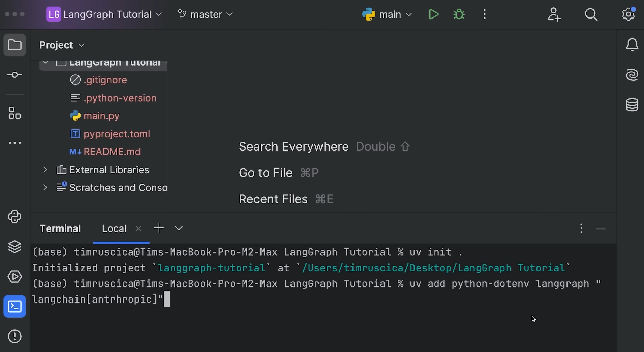Click the Terminal panel title
Image resolution: width=644 pixels, height=352 pixels.
[60, 229]
